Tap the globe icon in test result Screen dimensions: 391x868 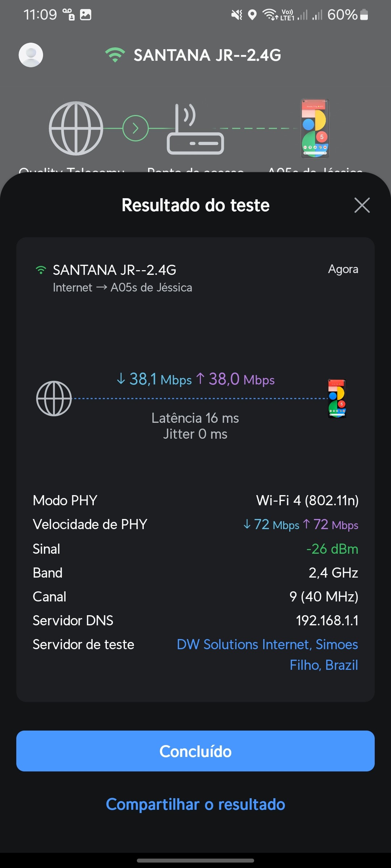[54, 399]
